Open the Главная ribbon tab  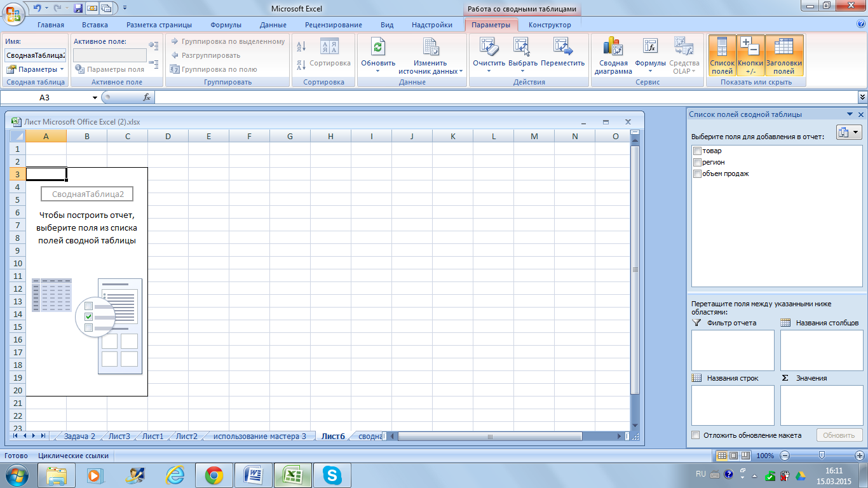(51, 25)
